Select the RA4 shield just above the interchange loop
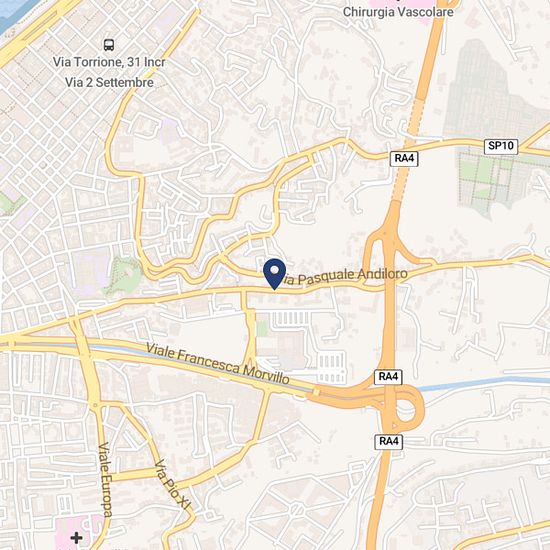The height and width of the screenshot is (550, 550). pos(388,377)
